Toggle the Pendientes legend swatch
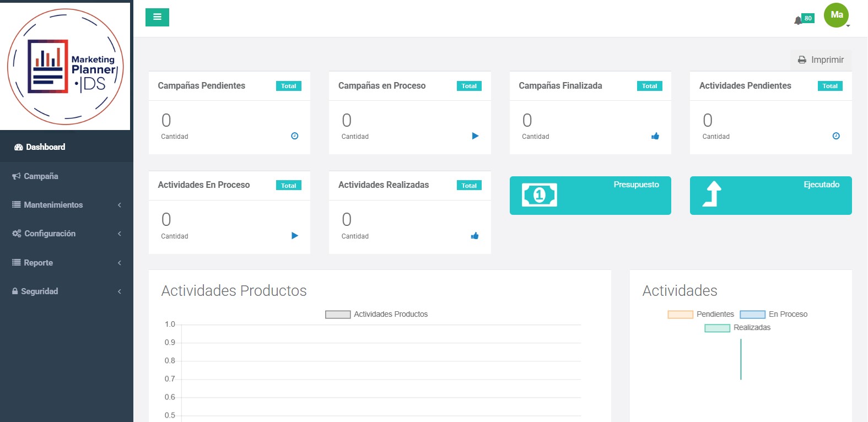The height and width of the screenshot is (422, 868). click(x=680, y=315)
